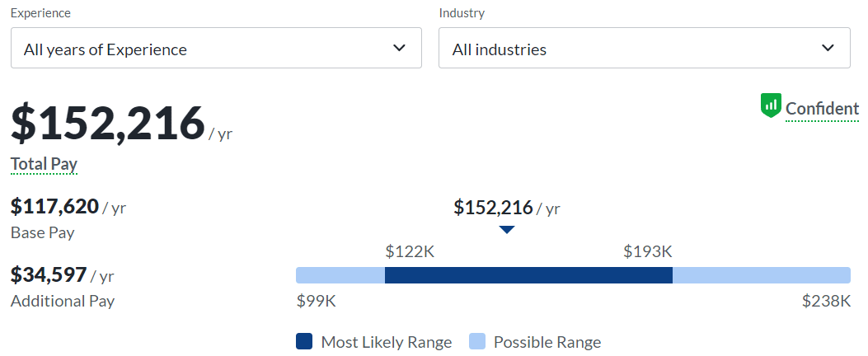The height and width of the screenshot is (356, 868).
Task: Click the Total Pay underlined link
Action: tap(44, 164)
